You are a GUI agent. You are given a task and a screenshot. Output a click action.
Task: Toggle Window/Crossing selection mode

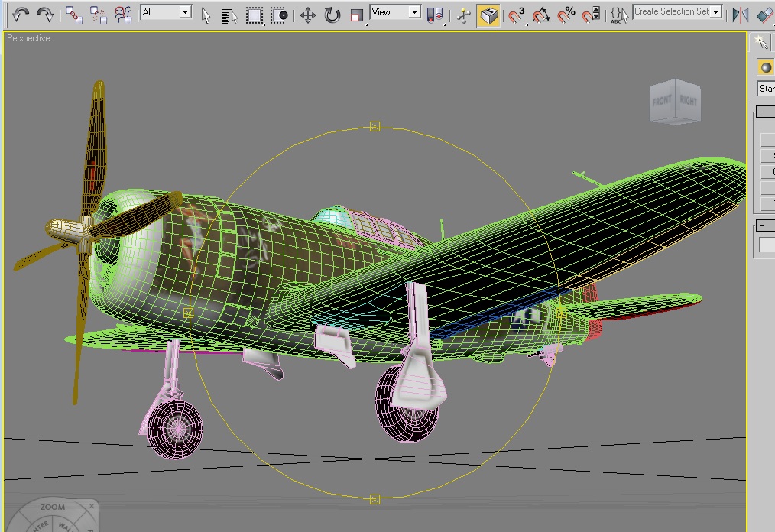[279, 15]
